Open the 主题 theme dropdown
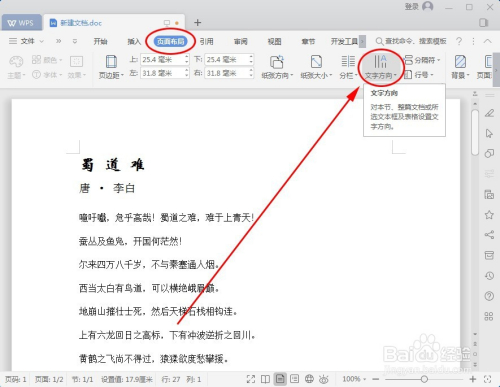This screenshot has width=500, height=387. pyautogui.click(x=16, y=67)
